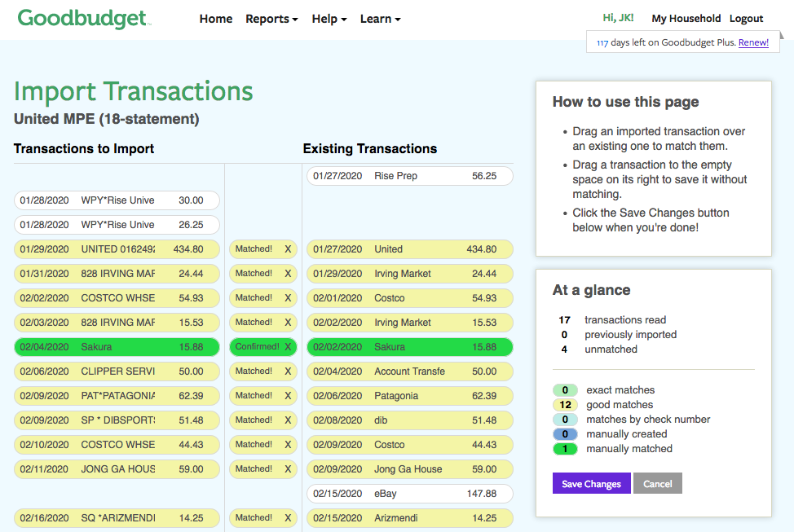Click the Goodbudget logo
The height and width of the screenshot is (532, 794).
click(x=84, y=19)
